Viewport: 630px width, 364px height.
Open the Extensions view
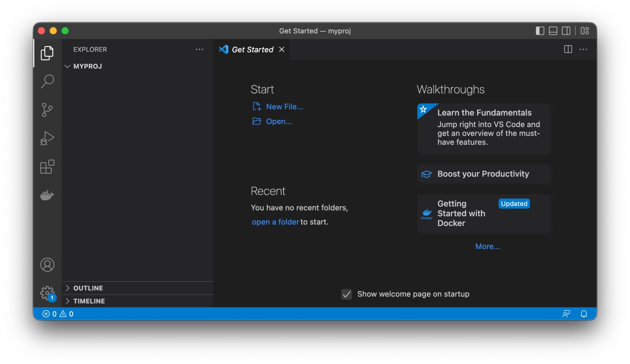point(47,166)
